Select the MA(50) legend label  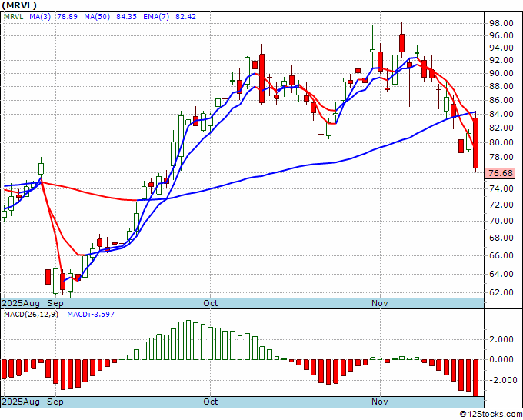97,17
